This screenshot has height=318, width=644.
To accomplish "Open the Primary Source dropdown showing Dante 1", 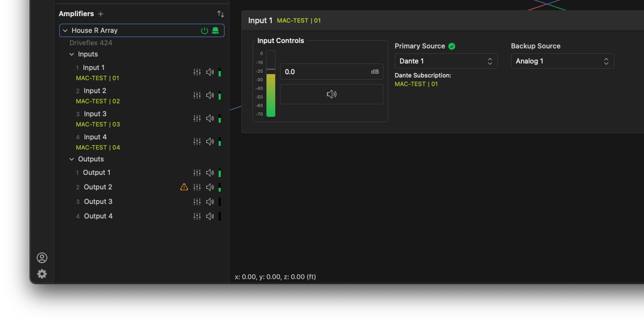I will pos(446,61).
